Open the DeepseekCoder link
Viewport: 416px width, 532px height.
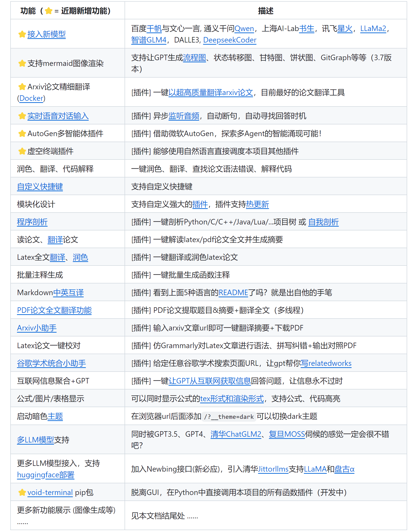tap(230, 40)
